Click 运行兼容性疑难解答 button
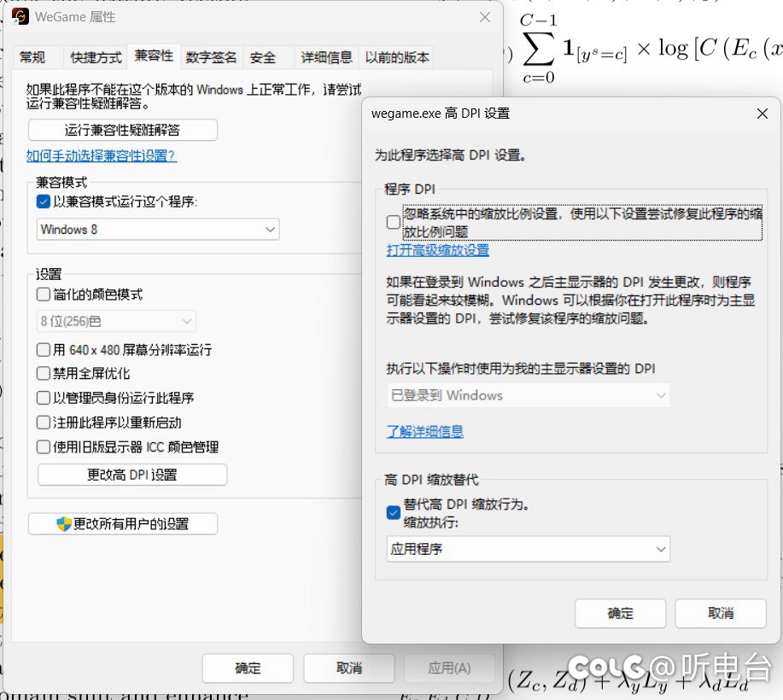The width and height of the screenshot is (783, 700). click(122, 130)
